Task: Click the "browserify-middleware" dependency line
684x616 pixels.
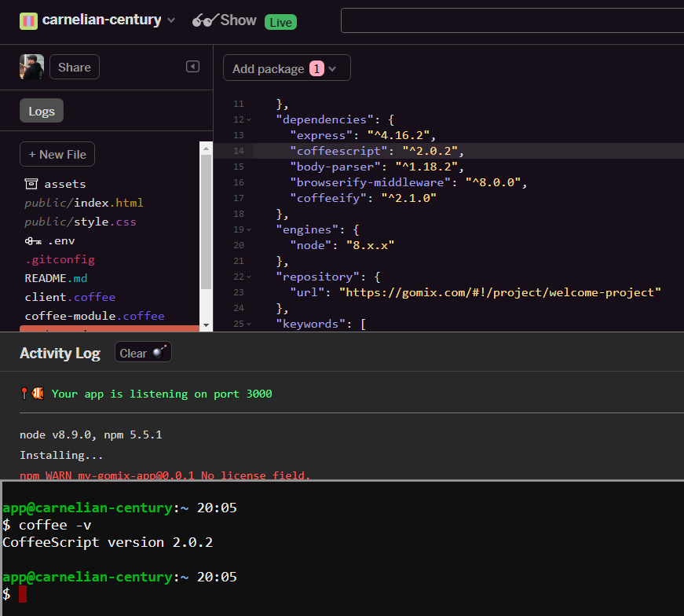Action: point(408,182)
